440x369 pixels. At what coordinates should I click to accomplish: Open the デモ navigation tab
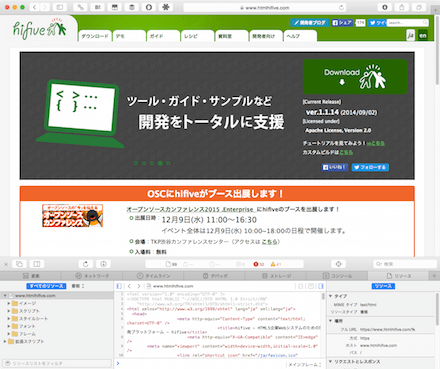click(129, 36)
